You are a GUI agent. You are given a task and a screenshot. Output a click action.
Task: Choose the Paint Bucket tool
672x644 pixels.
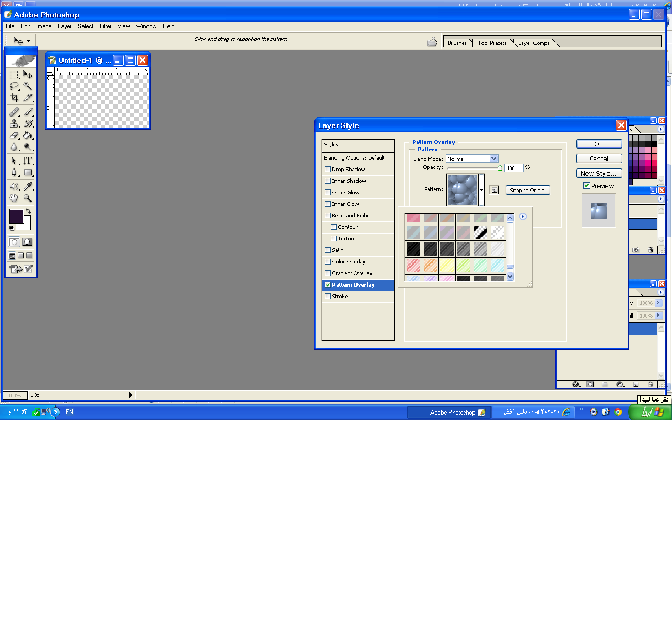coord(28,135)
